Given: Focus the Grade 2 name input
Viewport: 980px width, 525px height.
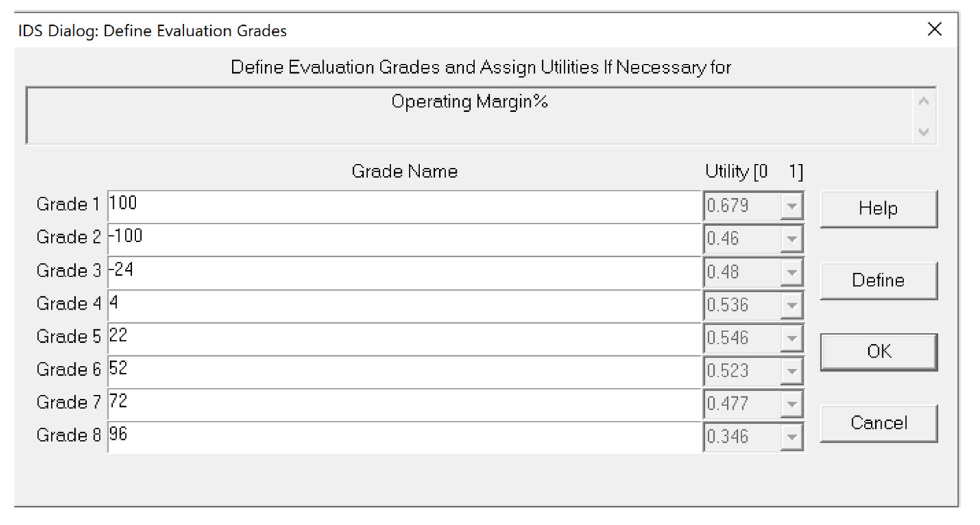Looking at the screenshot, I should (x=403, y=239).
